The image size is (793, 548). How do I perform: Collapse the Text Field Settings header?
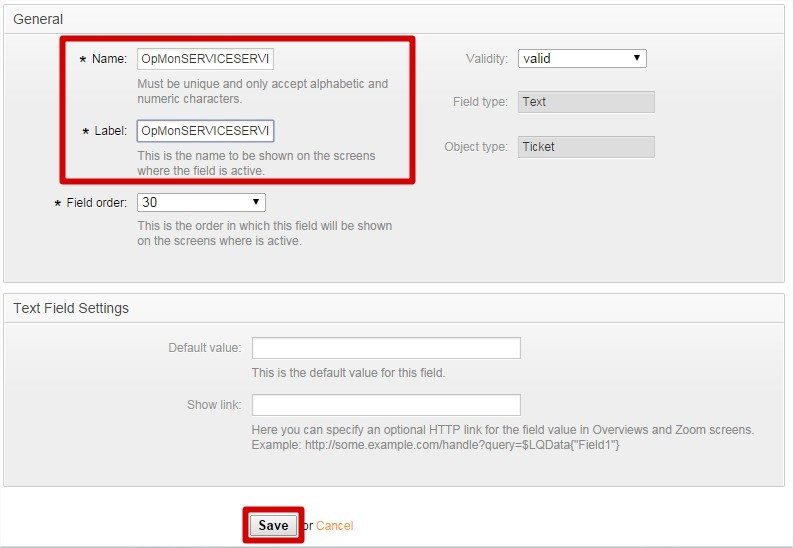point(71,308)
